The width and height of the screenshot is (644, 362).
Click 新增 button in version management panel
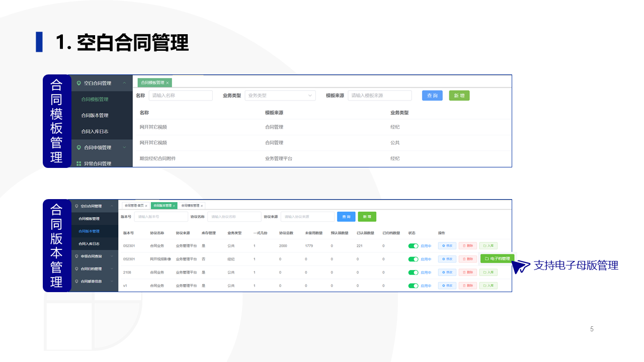click(367, 217)
